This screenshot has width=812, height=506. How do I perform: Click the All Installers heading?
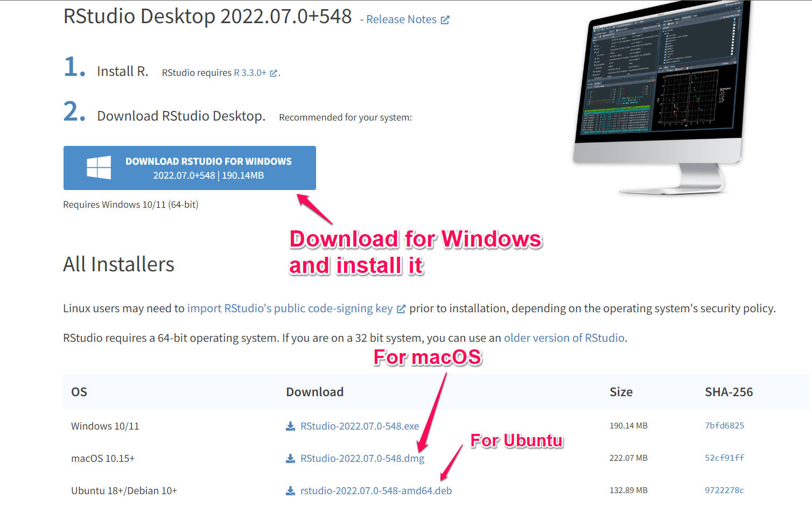click(x=118, y=264)
